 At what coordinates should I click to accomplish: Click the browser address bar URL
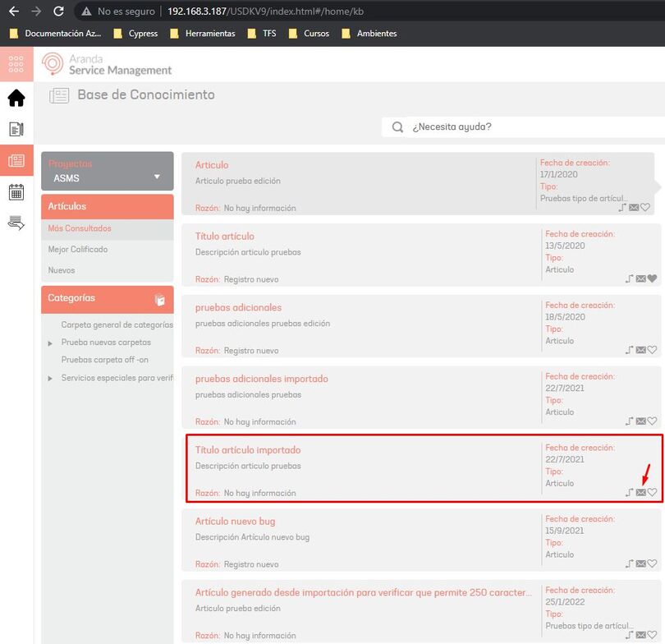point(265,11)
